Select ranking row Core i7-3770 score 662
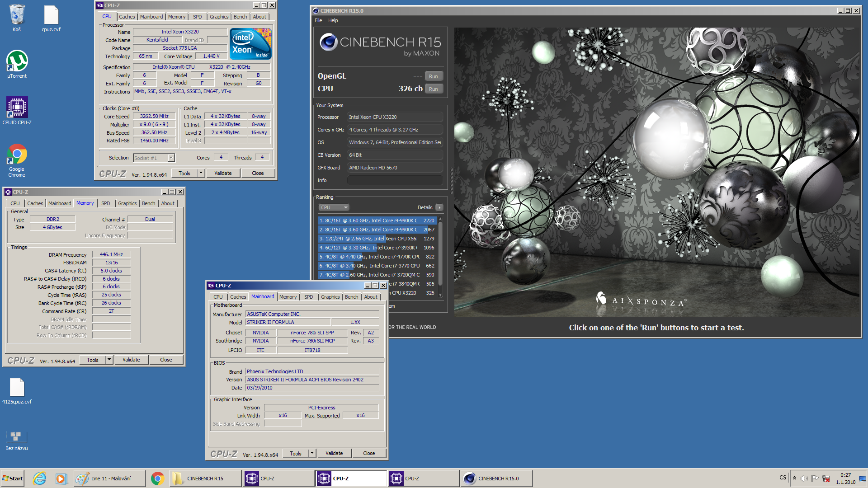 pos(377,266)
